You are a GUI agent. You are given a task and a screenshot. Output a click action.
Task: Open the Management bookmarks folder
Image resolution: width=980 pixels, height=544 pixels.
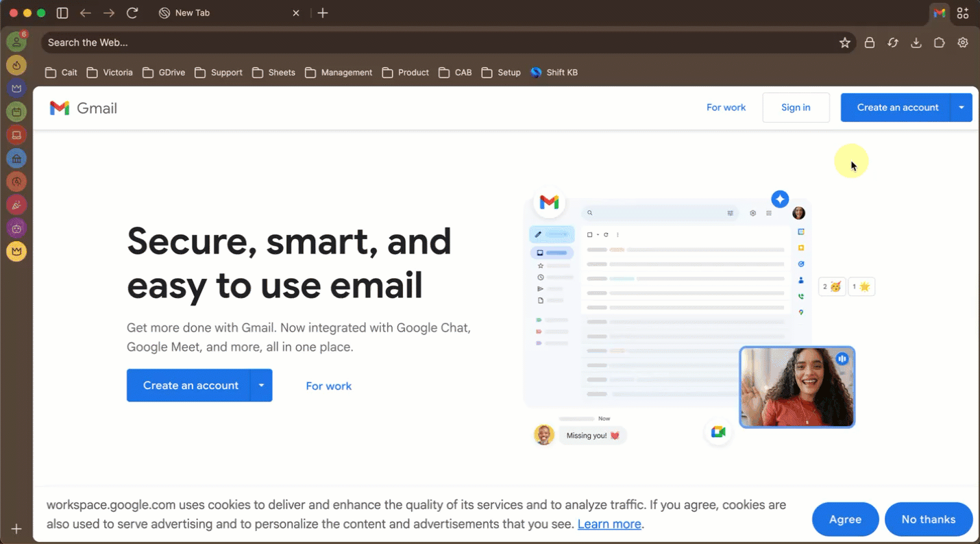[339, 73]
